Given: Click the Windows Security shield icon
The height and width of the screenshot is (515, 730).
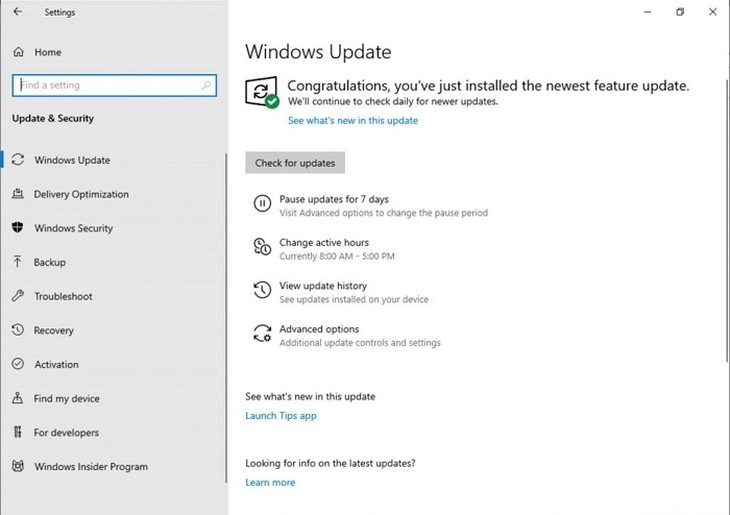Looking at the screenshot, I should click(18, 228).
